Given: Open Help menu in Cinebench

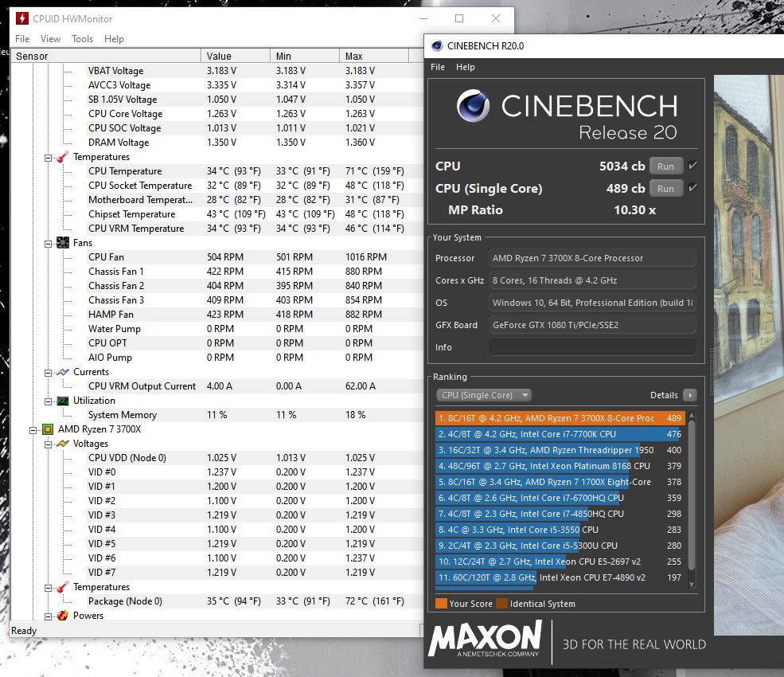Looking at the screenshot, I should tap(466, 67).
